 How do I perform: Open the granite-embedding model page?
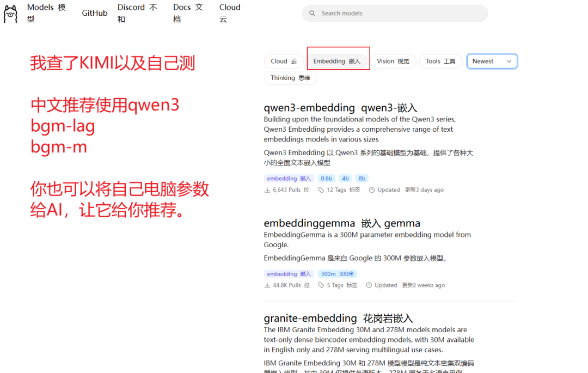click(x=338, y=318)
